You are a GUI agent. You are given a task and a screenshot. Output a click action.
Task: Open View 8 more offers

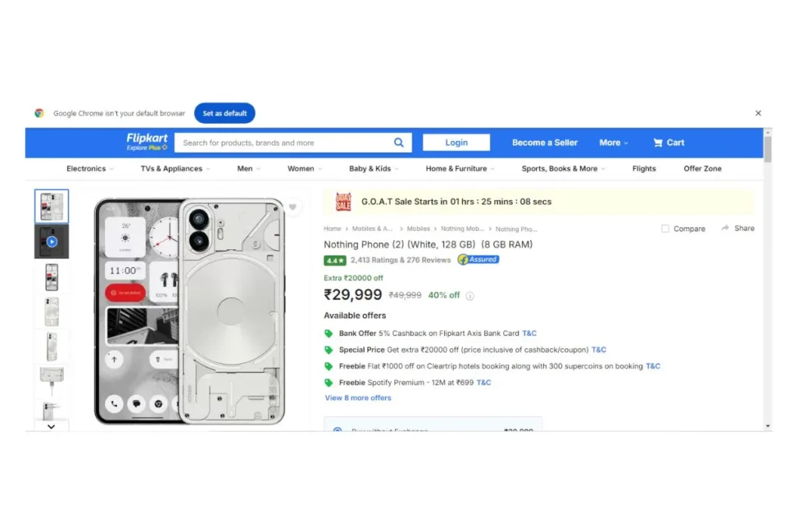click(x=358, y=398)
